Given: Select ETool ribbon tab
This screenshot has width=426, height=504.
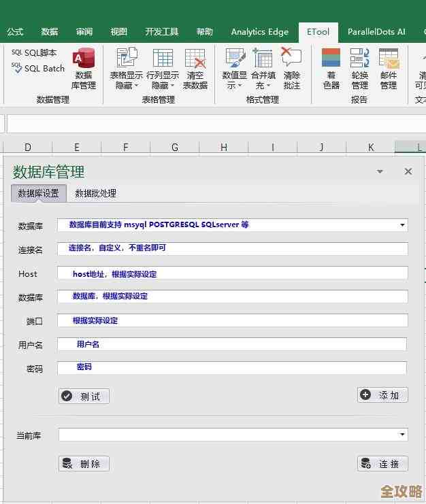Looking at the screenshot, I should click(318, 32).
